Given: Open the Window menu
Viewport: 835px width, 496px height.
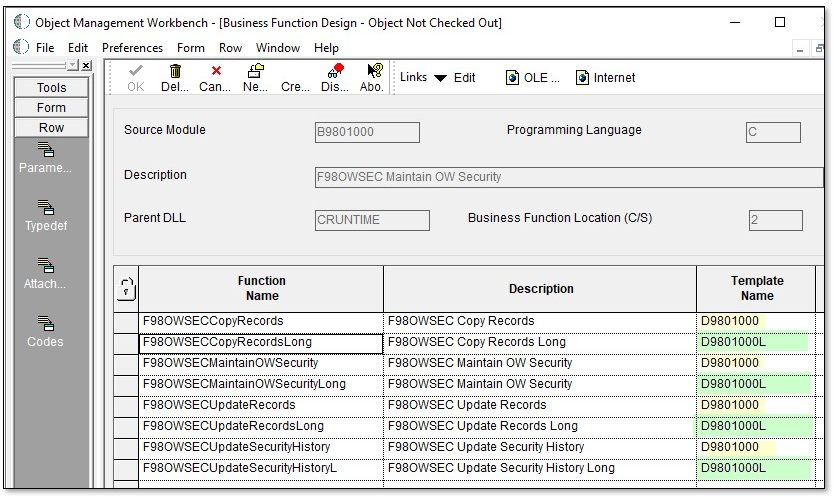Looking at the screenshot, I should pyautogui.click(x=277, y=48).
